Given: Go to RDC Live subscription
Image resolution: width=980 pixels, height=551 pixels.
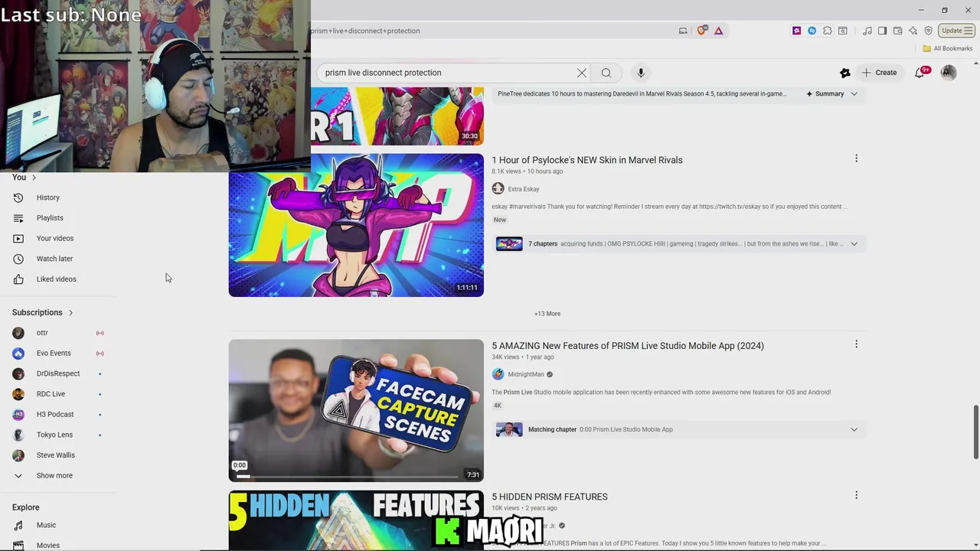Looking at the screenshot, I should coord(51,394).
